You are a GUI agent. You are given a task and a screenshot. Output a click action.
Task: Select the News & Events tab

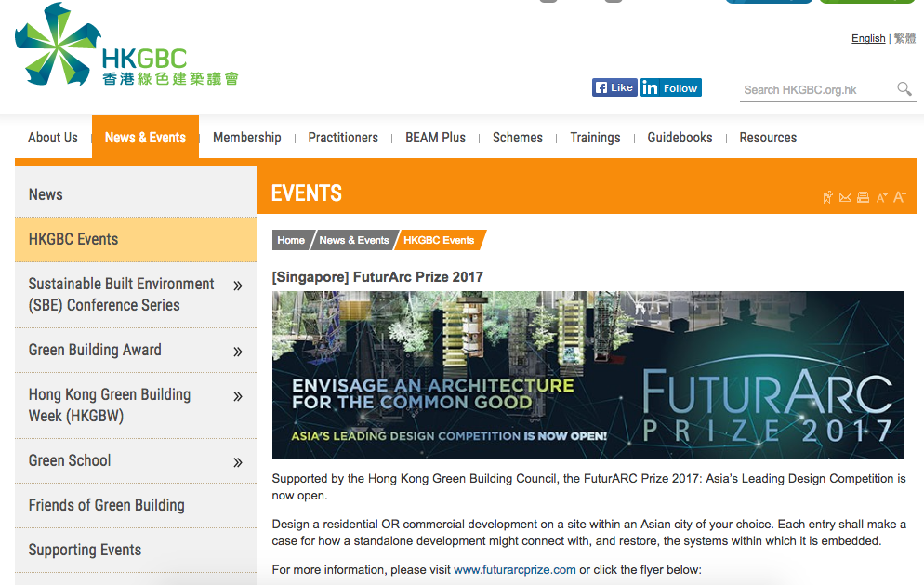pyautogui.click(x=145, y=138)
